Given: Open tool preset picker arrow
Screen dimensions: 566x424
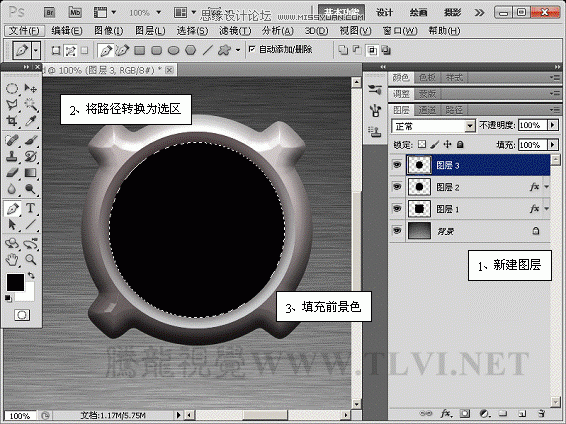Looking at the screenshot, I should 36,50.
